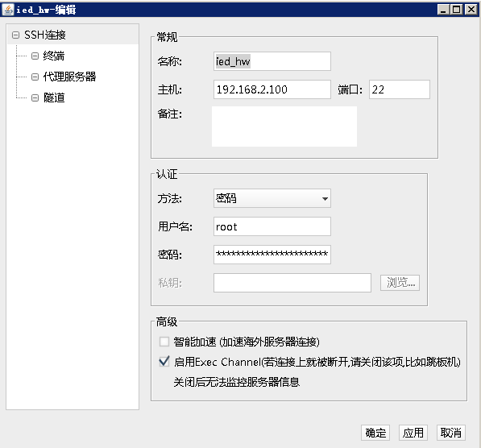The width and height of the screenshot is (481, 448).
Task: Open the 隧道 settings page
Action: click(54, 97)
